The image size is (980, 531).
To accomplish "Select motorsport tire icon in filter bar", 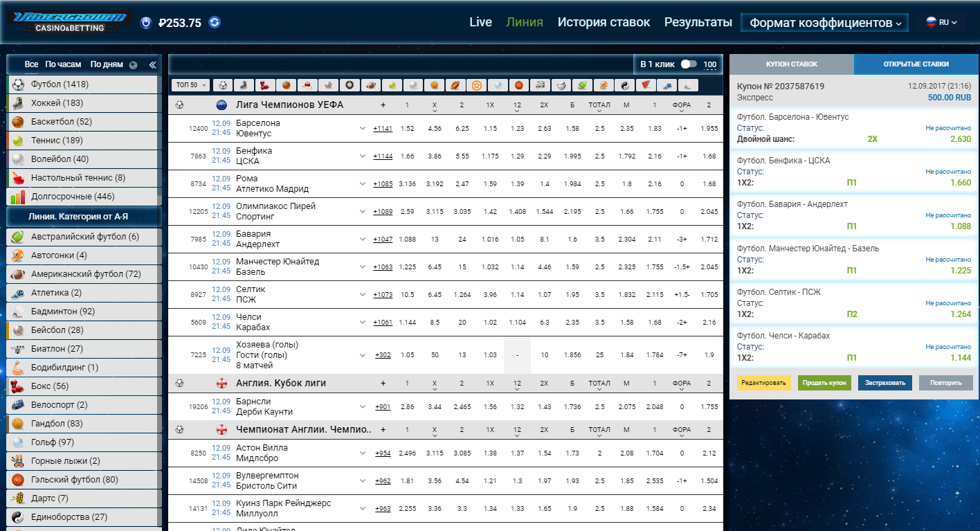I will [x=350, y=85].
